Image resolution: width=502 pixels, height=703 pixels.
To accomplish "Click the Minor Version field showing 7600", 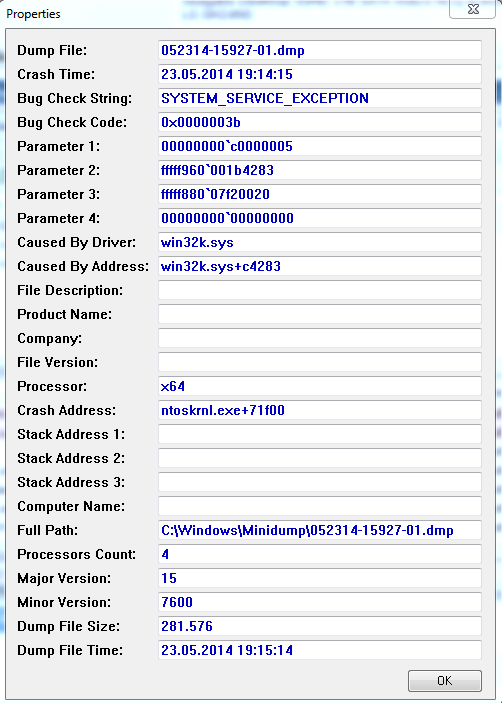I will 320,602.
